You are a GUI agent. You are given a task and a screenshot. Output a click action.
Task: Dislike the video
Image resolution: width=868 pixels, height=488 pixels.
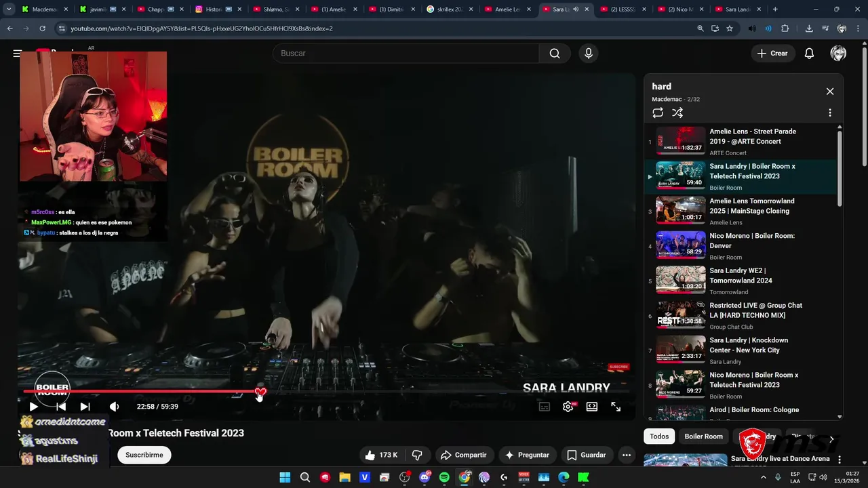click(x=417, y=455)
